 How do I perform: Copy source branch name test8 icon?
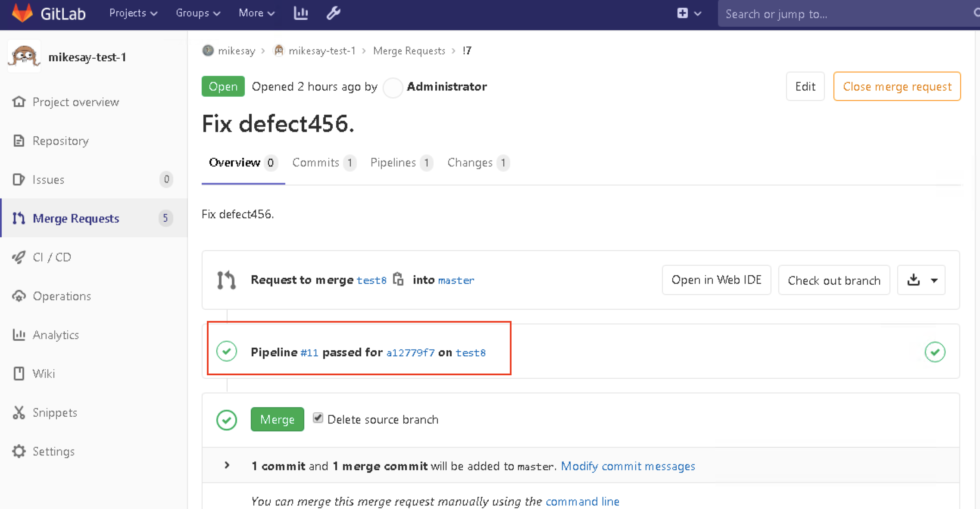click(398, 280)
